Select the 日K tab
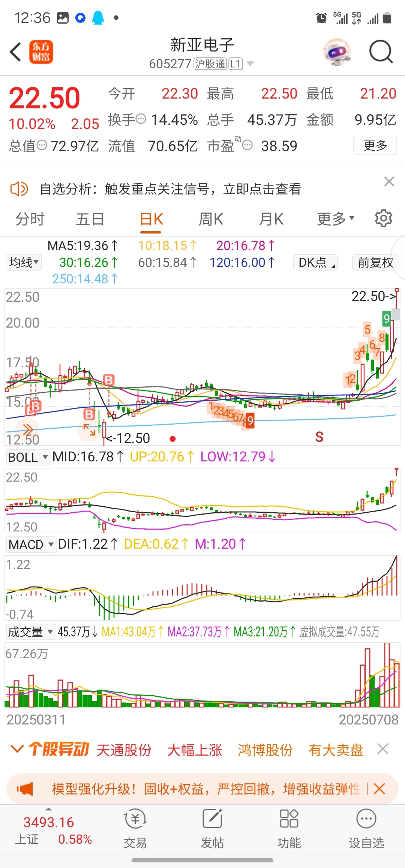 point(151,219)
